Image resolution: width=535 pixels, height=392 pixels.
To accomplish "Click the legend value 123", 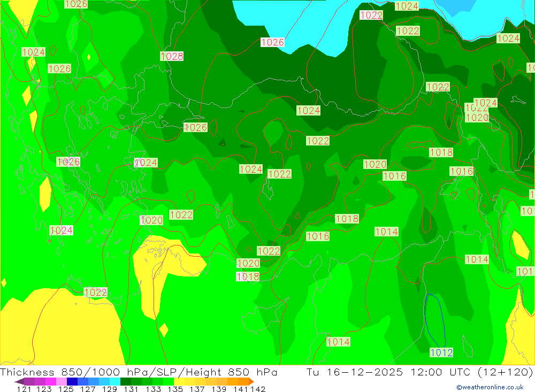I will [44, 389].
